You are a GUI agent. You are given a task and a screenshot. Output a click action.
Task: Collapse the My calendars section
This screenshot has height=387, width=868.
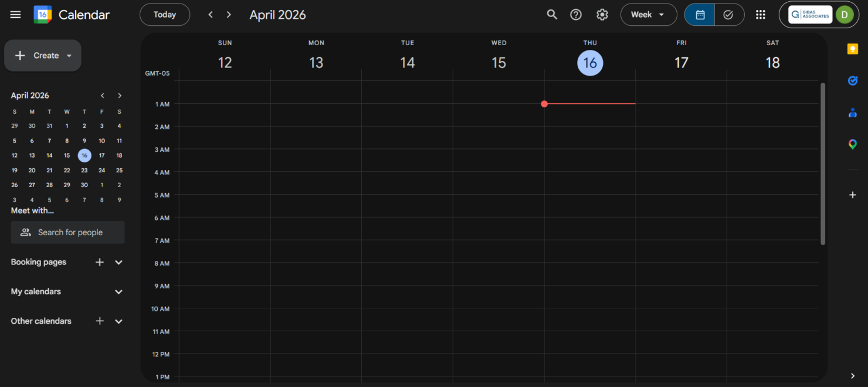click(x=118, y=291)
